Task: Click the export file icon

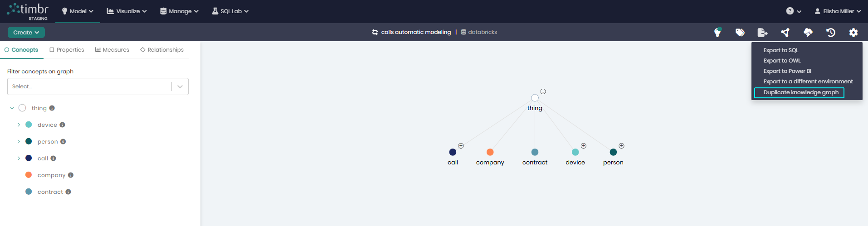Action: (762, 32)
